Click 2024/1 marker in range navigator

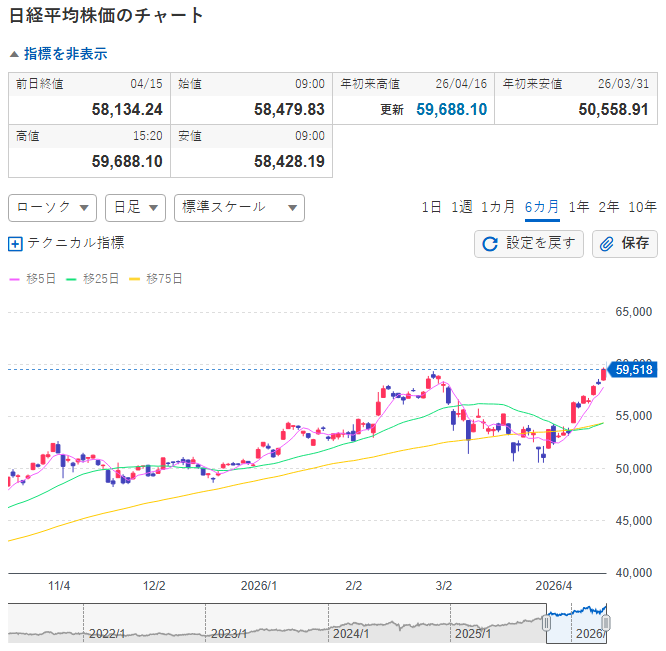(351, 634)
